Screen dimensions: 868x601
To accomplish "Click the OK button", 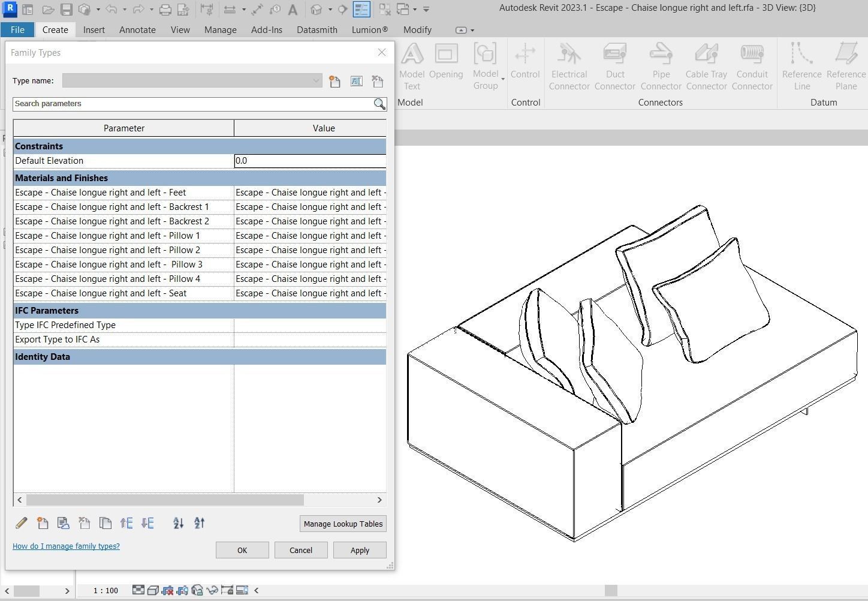I will [242, 550].
